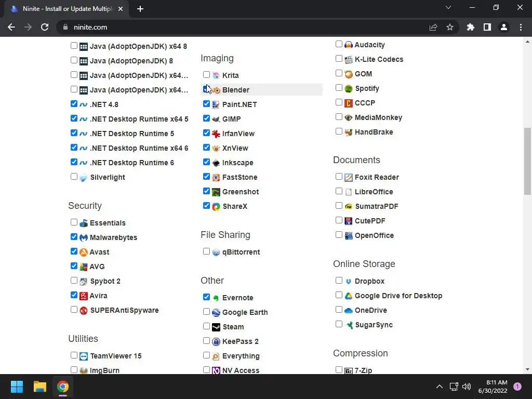
Task: Click the page vertical scrollbar thumb
Action: tap(527, 161)
